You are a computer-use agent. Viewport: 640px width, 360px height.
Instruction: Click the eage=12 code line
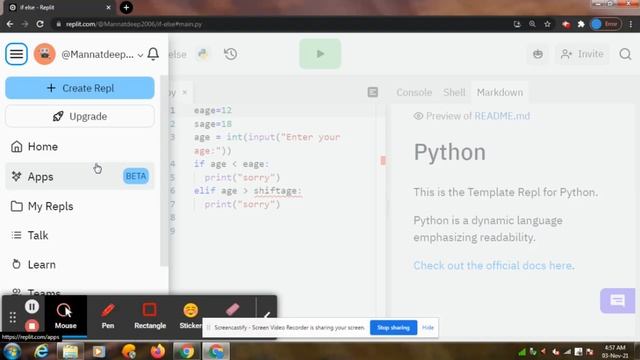[213, 110]
